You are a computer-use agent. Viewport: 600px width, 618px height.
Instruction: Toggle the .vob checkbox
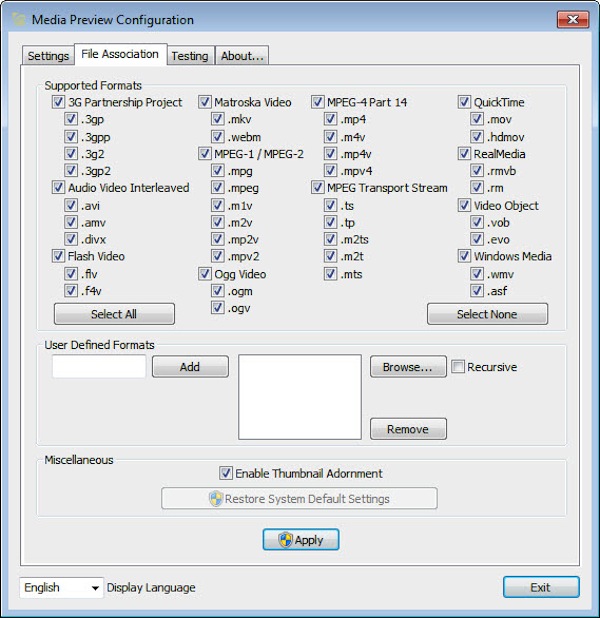[477, 222]
